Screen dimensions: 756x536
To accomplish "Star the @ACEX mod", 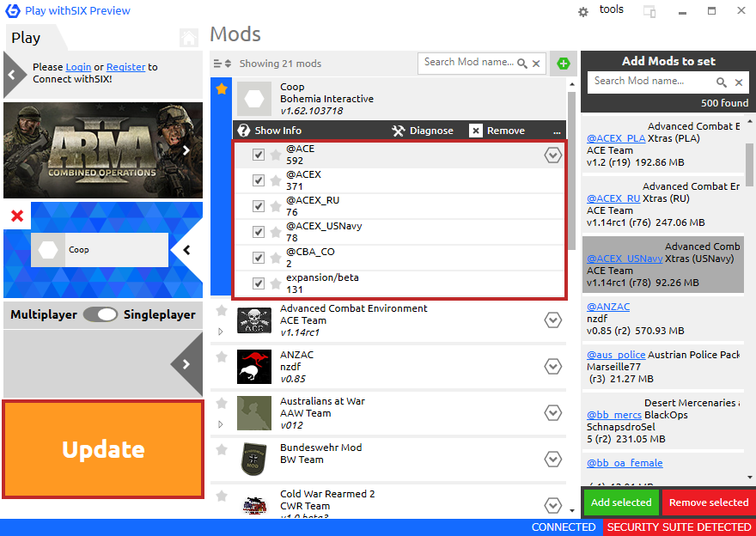I will click(276, 180).
